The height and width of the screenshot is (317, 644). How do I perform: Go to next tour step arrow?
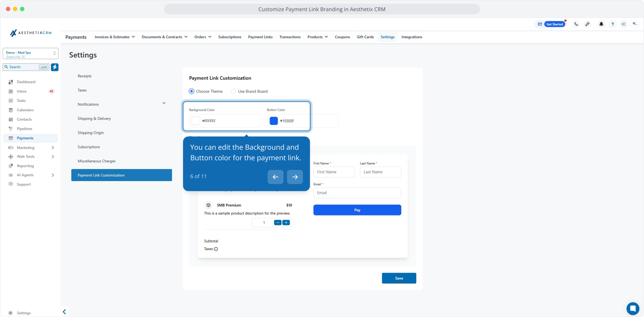(x=295, y=177)
